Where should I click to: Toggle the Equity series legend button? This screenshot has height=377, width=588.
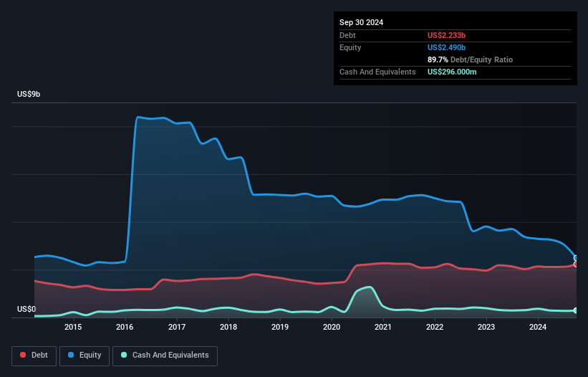(x=85, y=355)
